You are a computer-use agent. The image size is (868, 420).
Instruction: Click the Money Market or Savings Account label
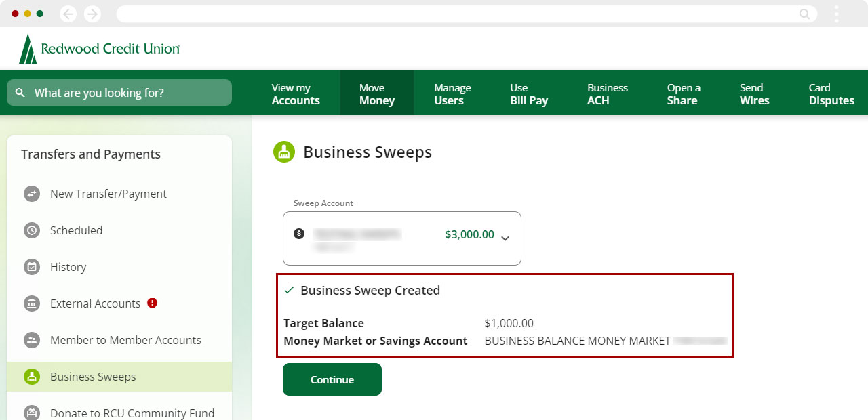[376, 341]
